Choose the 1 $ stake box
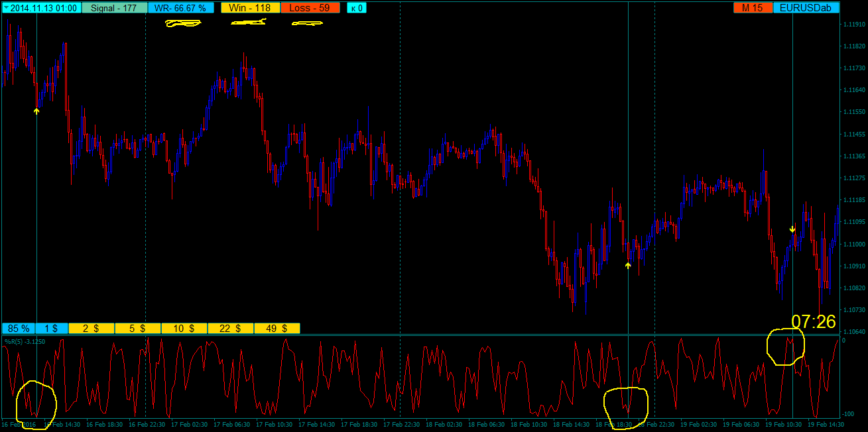 52,328
